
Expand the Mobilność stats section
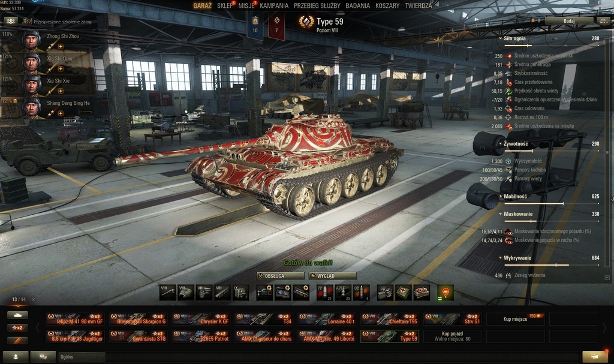(x=513, y=196)
